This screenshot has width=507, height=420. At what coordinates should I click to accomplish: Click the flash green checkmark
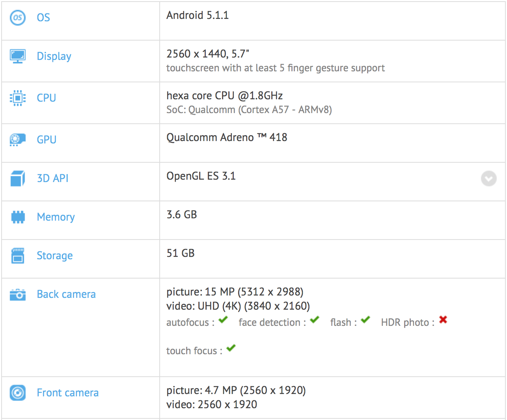[365, 320]
